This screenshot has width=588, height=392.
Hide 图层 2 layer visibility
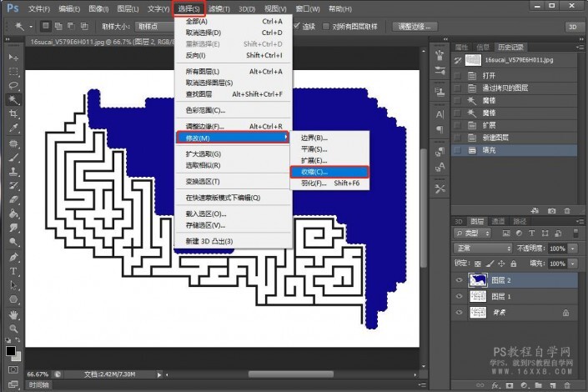point(459,280)
